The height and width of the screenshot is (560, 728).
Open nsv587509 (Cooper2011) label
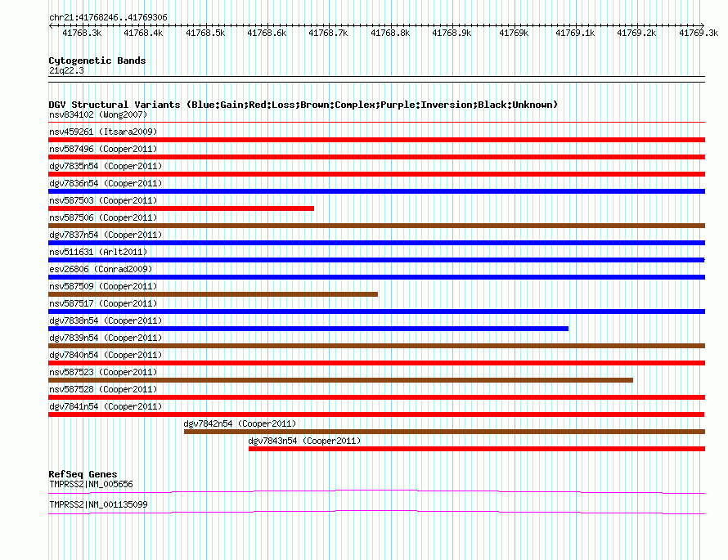[103, 286]
